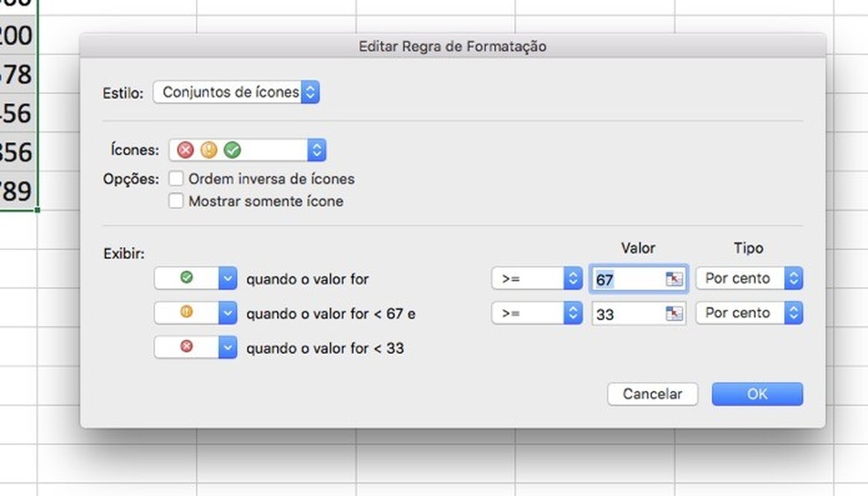This screenshot has width=868, height=496.
Task: Open the yellow warning icon dropdown in Exibir
Action: pyautogui.click(x=228, y=313)
